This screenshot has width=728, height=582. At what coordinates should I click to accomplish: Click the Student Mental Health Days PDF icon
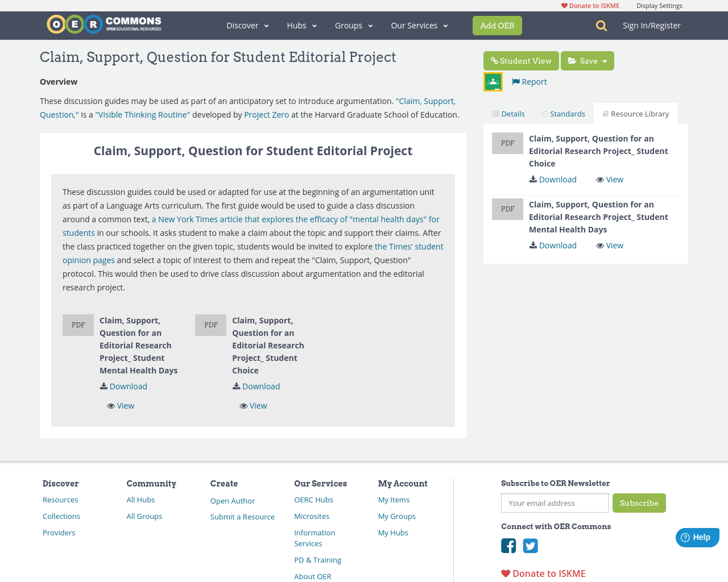(x=78, y=325)
